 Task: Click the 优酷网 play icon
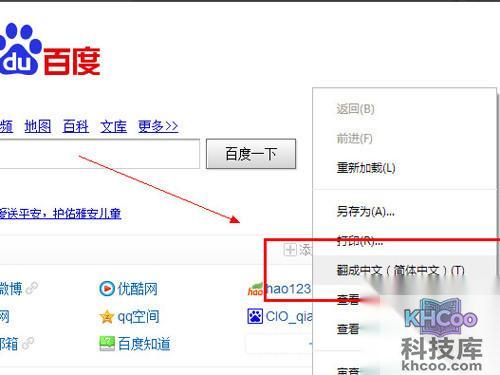(x=107, y=289)
